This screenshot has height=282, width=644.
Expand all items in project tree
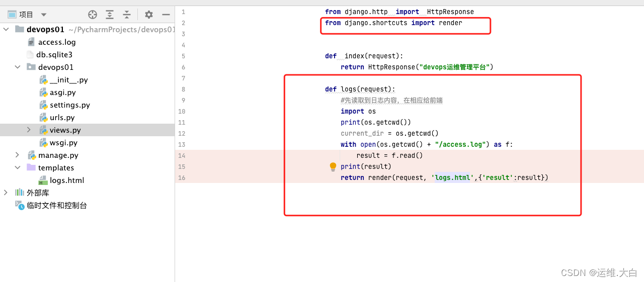pos(110,15)
